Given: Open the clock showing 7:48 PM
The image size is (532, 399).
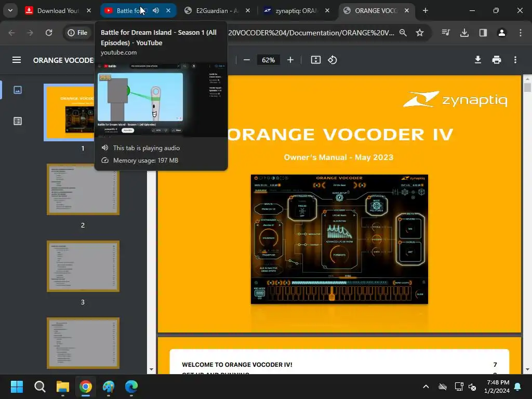Looking at the screenshot, I should [x=497, y=387].
